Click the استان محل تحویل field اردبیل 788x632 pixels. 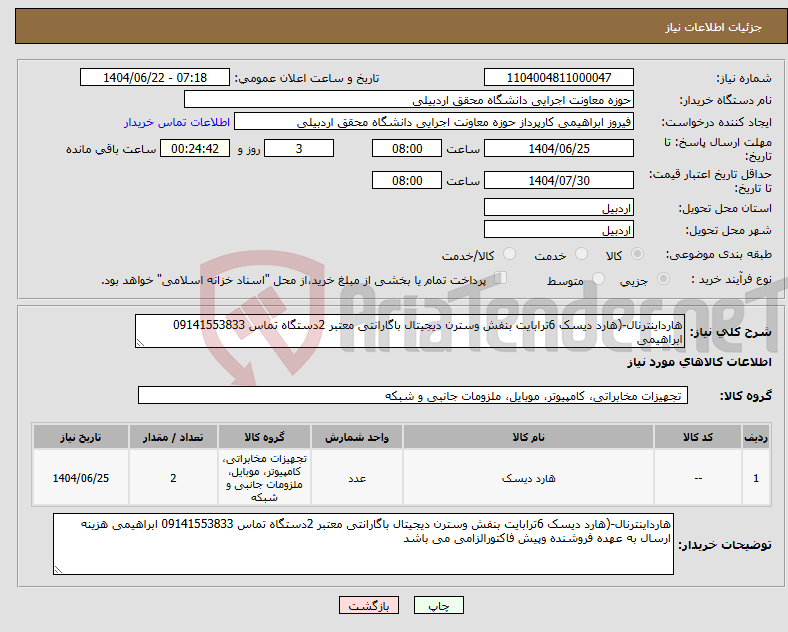pos(559,207)
